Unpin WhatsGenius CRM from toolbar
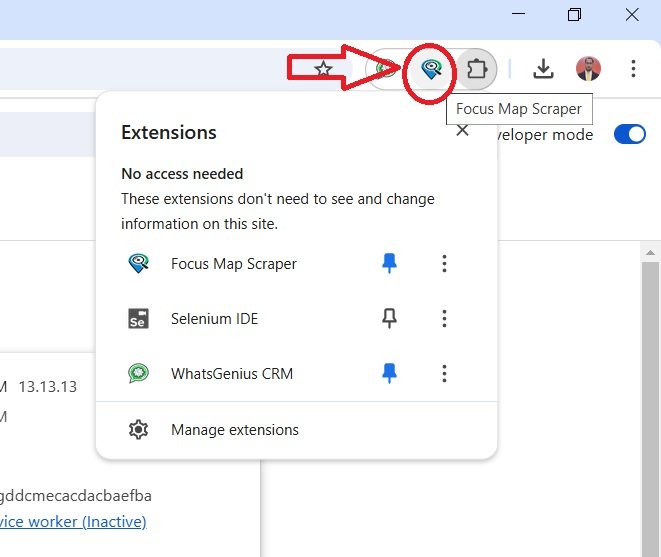The height and width of the screenshot is (557, 661). click(389, 373)
